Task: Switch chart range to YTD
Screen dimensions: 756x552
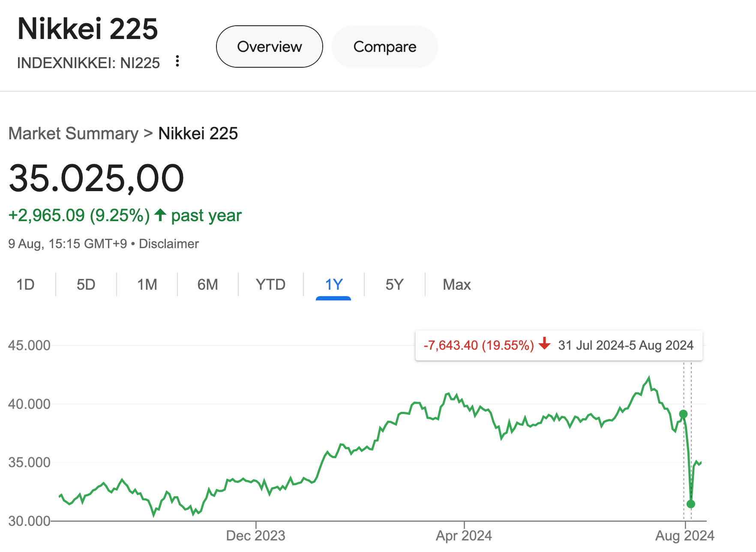Action: pyautogui.click(x=270, y=285)
